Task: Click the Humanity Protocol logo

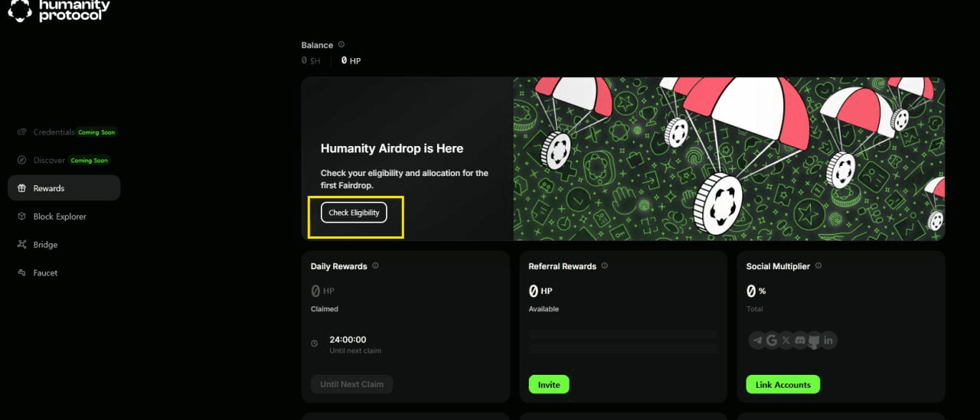Action: coord(59,9)
